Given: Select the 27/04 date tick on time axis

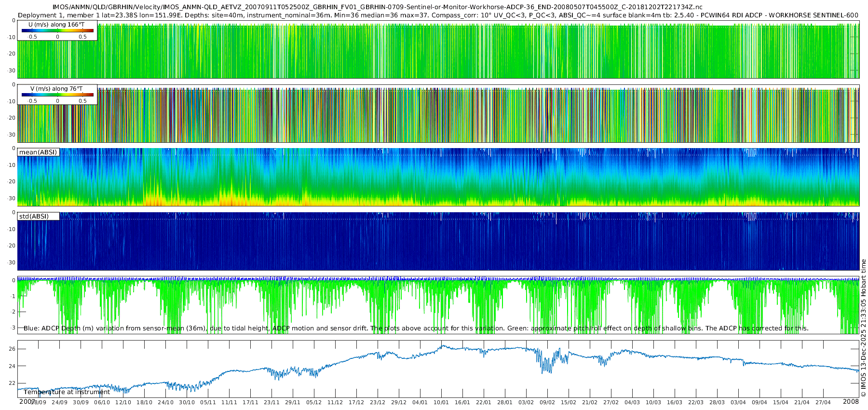Looking at the screenshot, I should tap(823, 402).
